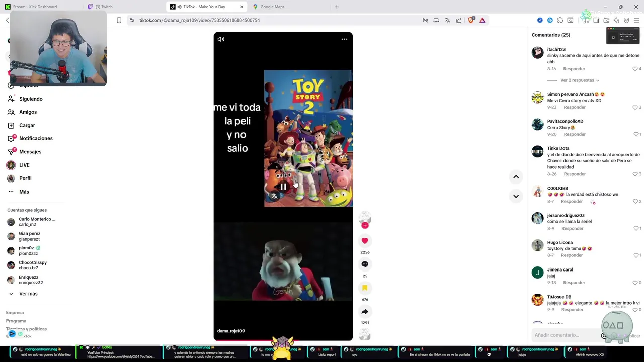
Task: Open dama_roja109 username on video
Action: 231,331
